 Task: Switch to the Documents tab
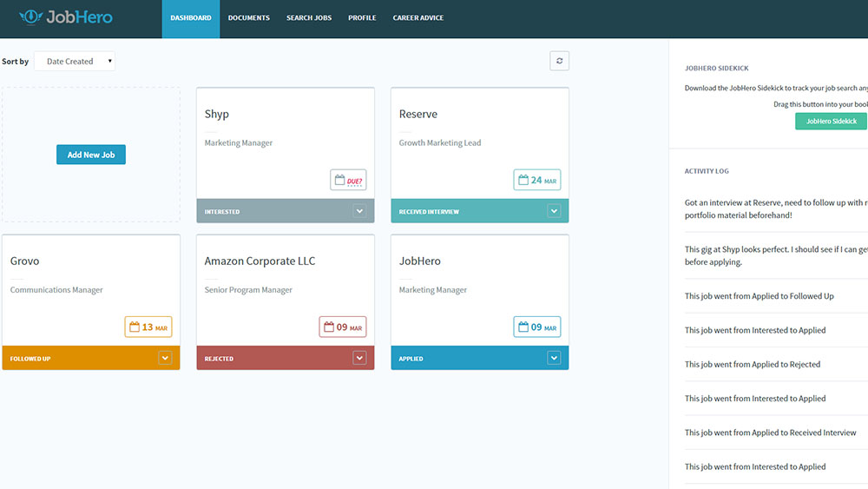click(x=248, y=18)
